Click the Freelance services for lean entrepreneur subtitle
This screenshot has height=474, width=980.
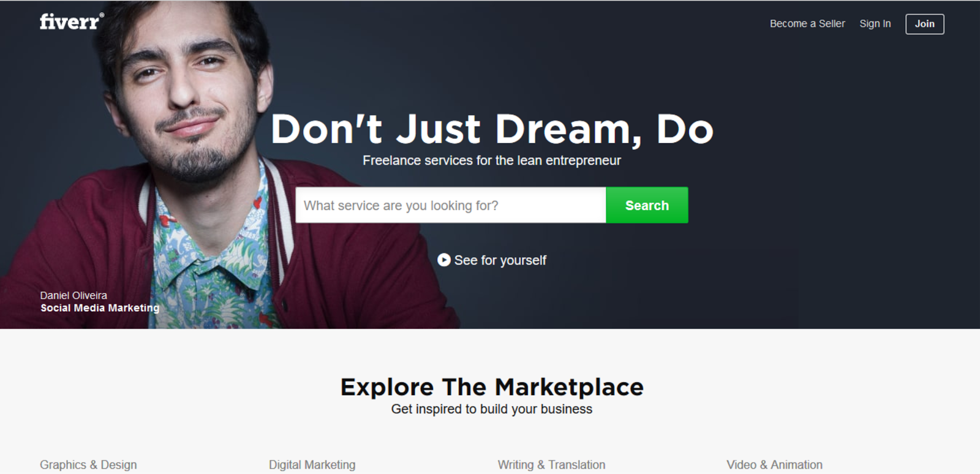[492, 160]
